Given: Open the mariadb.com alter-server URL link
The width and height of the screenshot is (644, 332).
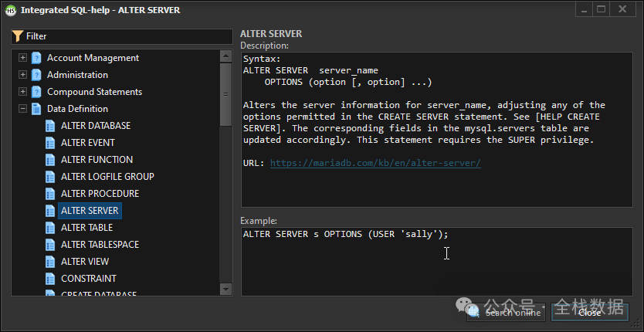Looking at the screenshot, I should coord(375,164).
